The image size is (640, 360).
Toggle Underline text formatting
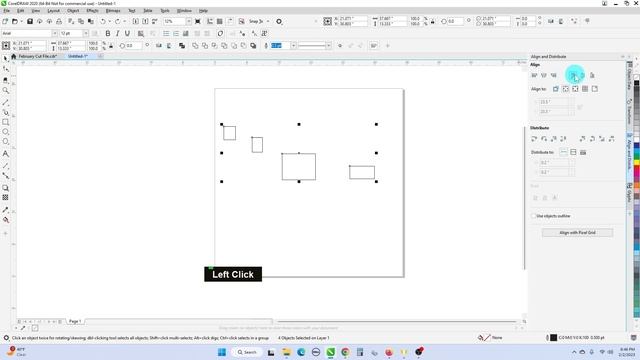click(x=127, y=33)
